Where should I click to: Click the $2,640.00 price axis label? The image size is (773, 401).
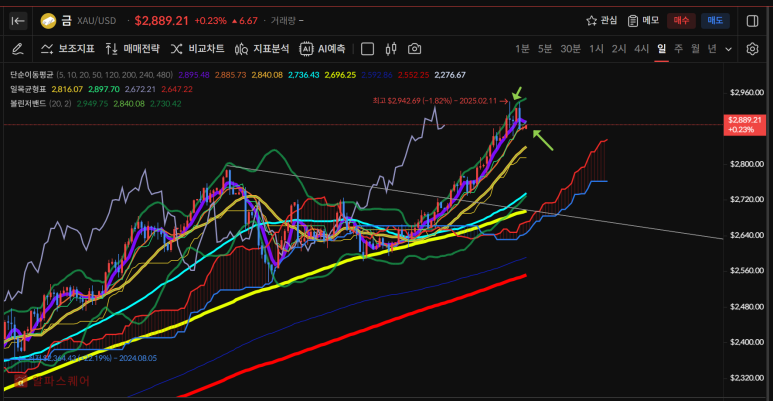coord(746,235)
